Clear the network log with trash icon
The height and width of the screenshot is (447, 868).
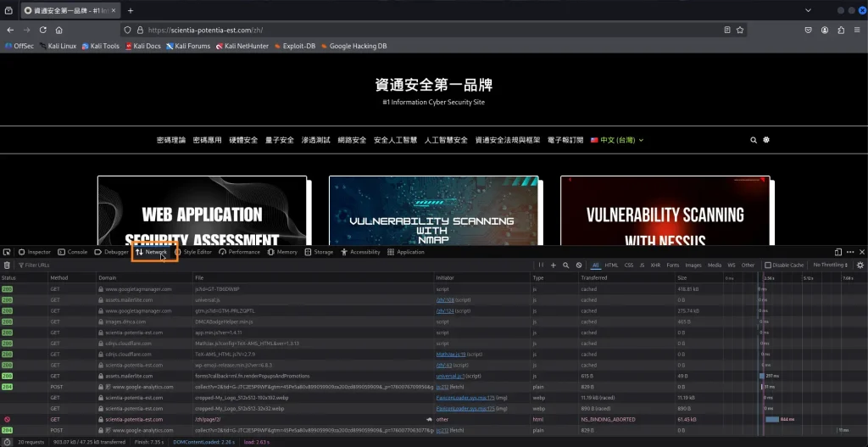pos(7,265)
